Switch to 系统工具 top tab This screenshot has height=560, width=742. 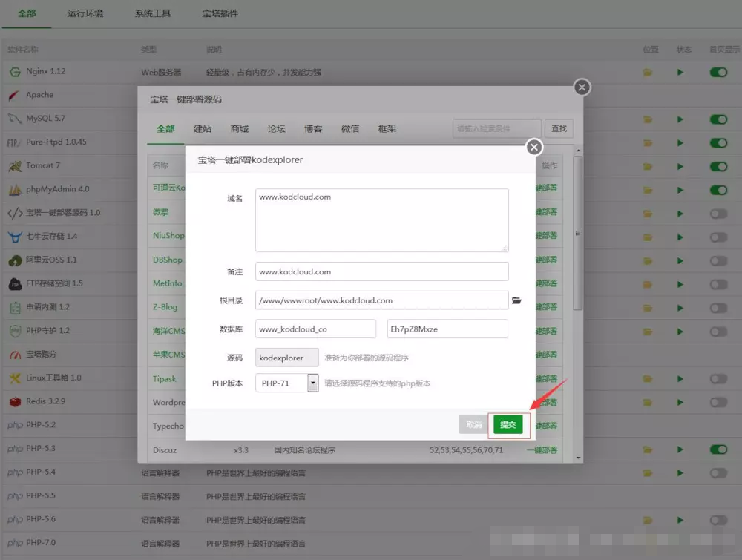point(153,13)
